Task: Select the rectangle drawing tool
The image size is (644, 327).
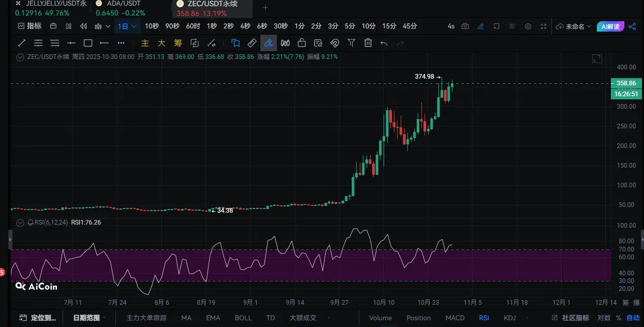Action: [x=88, y=43]
